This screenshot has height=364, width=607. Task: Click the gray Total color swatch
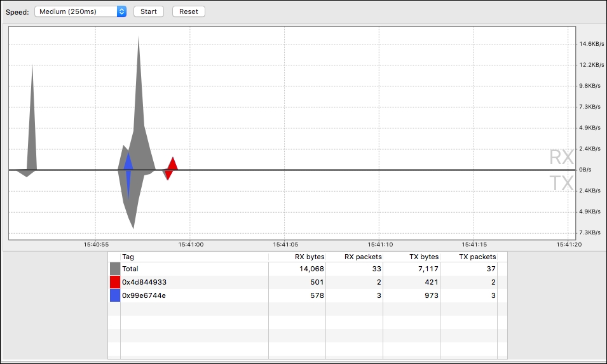point(115,269)
